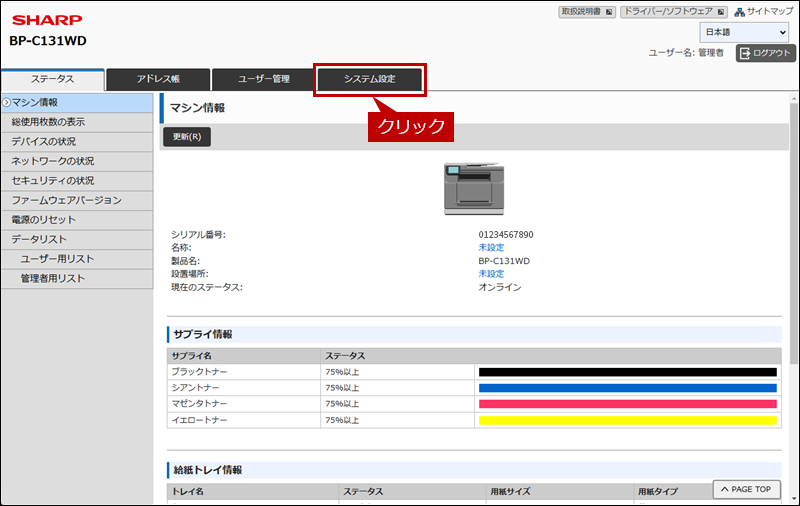Open the 日本語 language dropdown
The image size is (800, 506).
pyautogui.click(x=745, y=32)
